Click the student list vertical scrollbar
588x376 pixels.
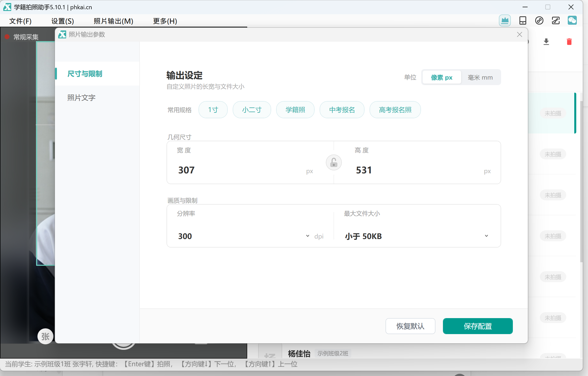click(x=582, y=182)
